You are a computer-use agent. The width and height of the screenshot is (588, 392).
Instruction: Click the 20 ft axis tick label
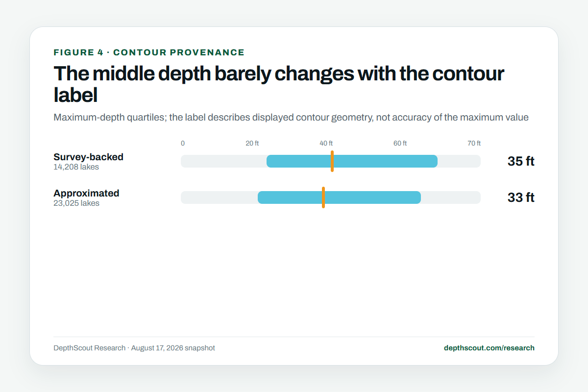tap(252, 143)
